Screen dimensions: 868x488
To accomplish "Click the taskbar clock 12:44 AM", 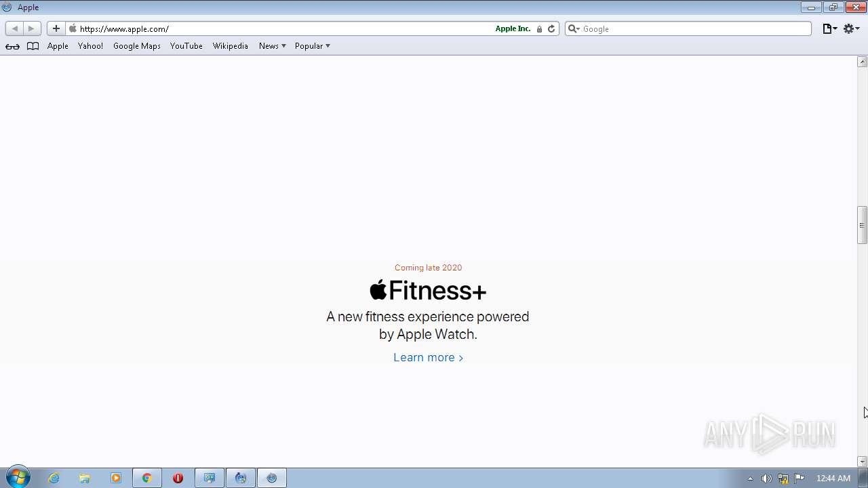I will [833, 479].
